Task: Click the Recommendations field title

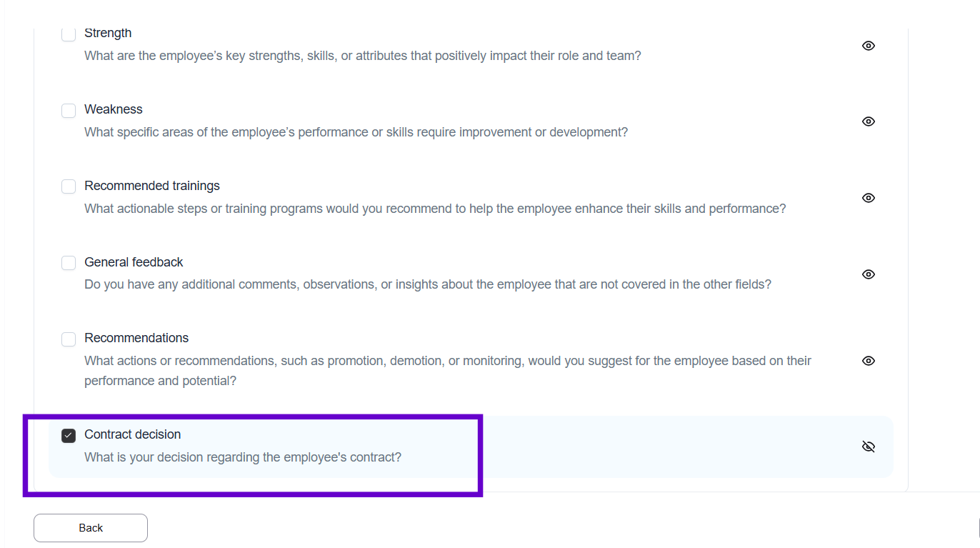Action: click(136, 338)
